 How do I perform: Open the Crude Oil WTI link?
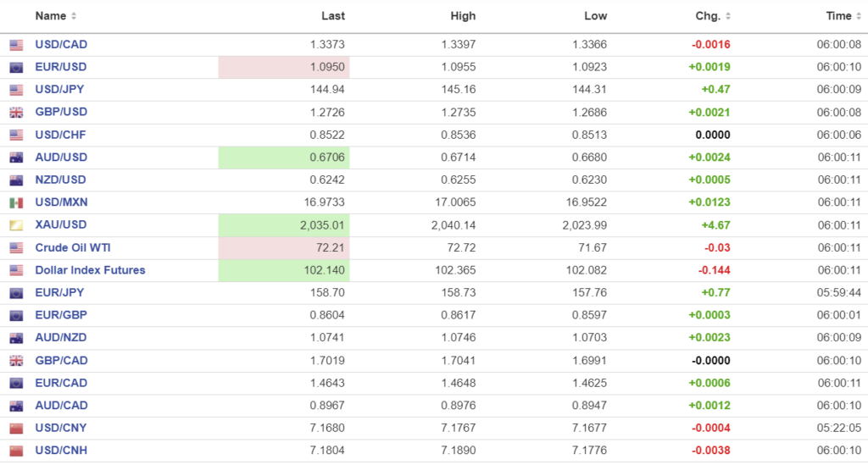(72, 247)
